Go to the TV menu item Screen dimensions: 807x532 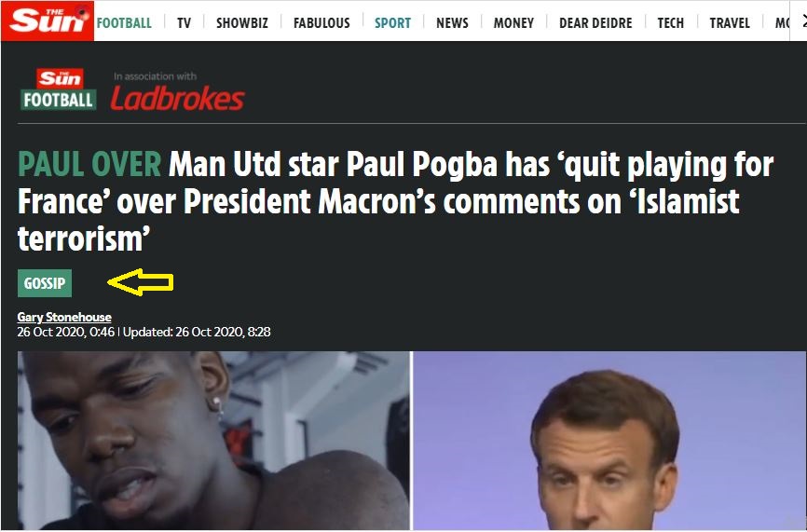pos(184,23)
